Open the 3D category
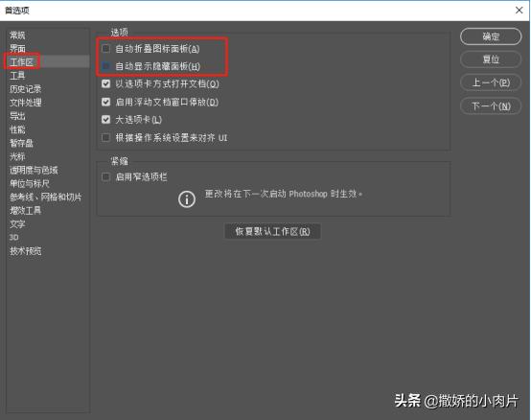This screenshot has height=420, width=531. pyautogui.click(x=13, y=238)
